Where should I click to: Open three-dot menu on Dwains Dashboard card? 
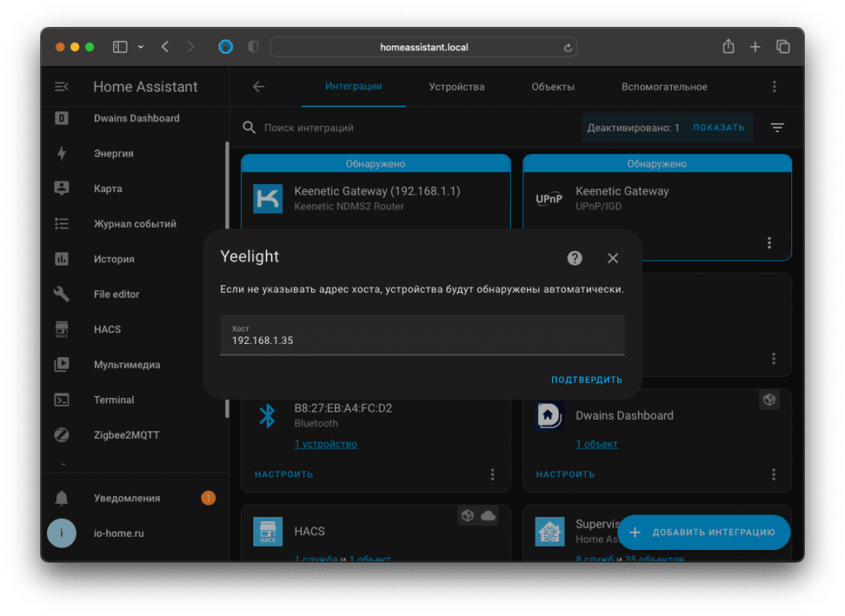773,474
